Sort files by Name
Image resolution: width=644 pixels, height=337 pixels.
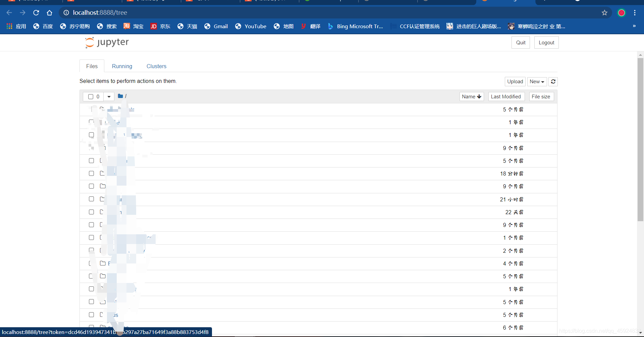tap(472, 97)
